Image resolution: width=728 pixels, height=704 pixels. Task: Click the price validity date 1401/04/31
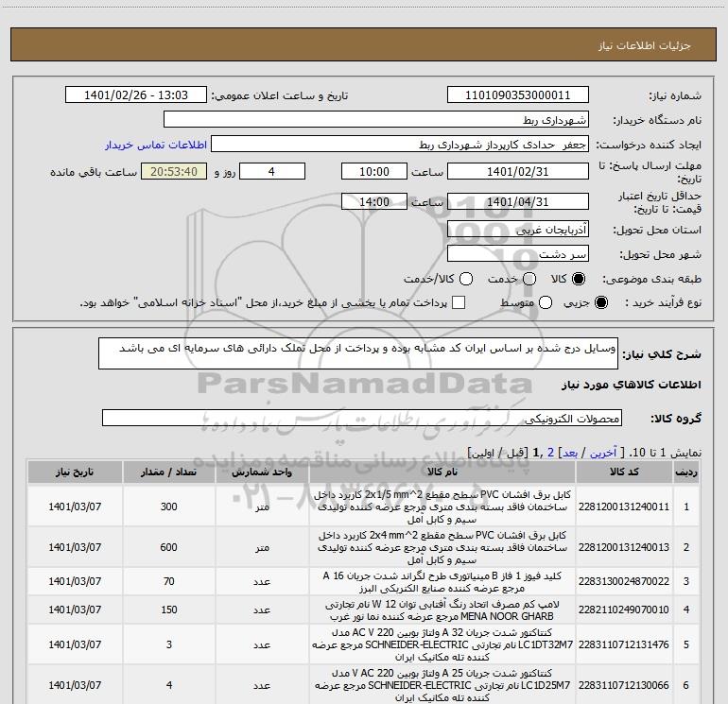[x=518, y=201]
